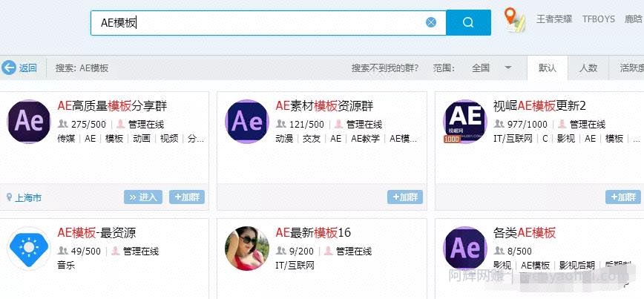Join AE高质量模板分享群 with +加群
Viewport: 644px width, 299px height.
(187, 197)
